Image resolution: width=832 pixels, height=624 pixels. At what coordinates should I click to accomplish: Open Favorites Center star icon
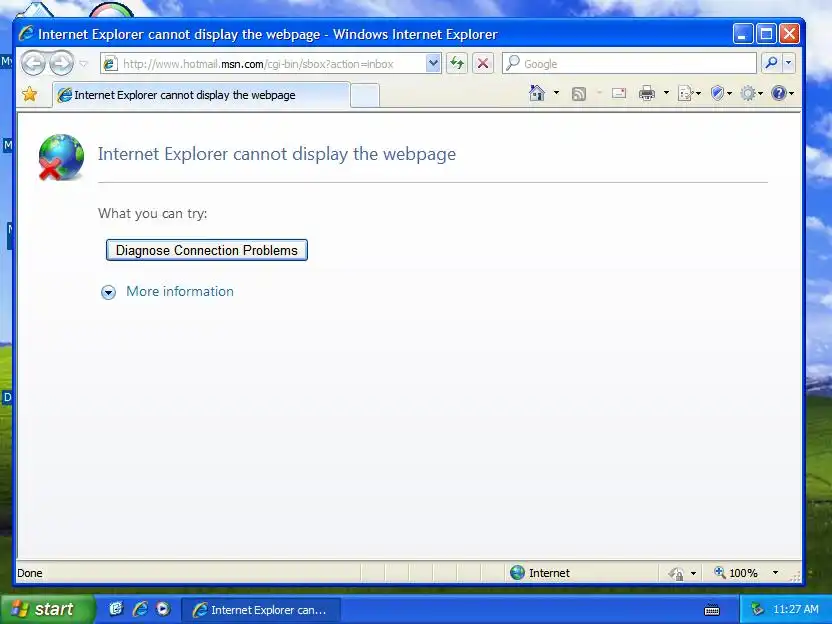tap(30, 94)
